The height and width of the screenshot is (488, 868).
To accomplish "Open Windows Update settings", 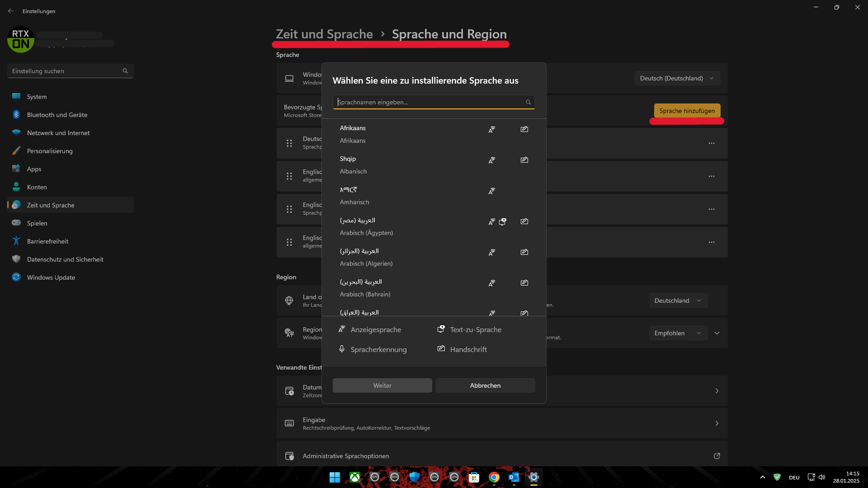I will pyautogui.click(x=71, y=277).
